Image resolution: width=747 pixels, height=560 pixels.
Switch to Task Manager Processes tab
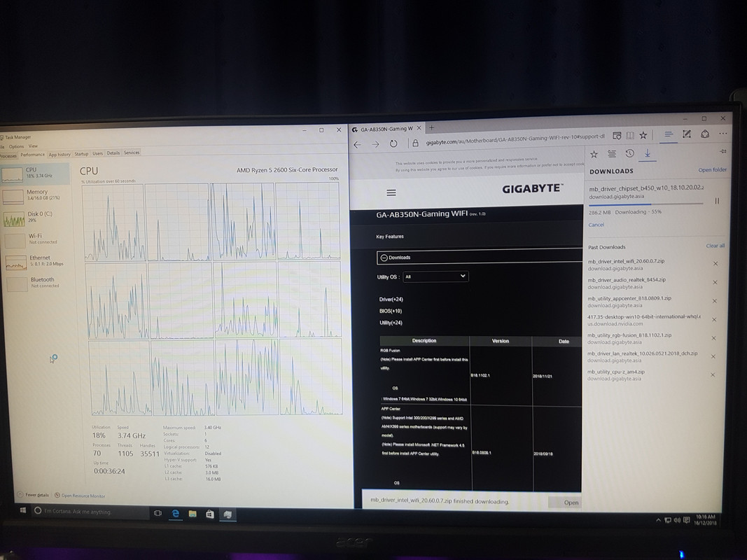8,155
